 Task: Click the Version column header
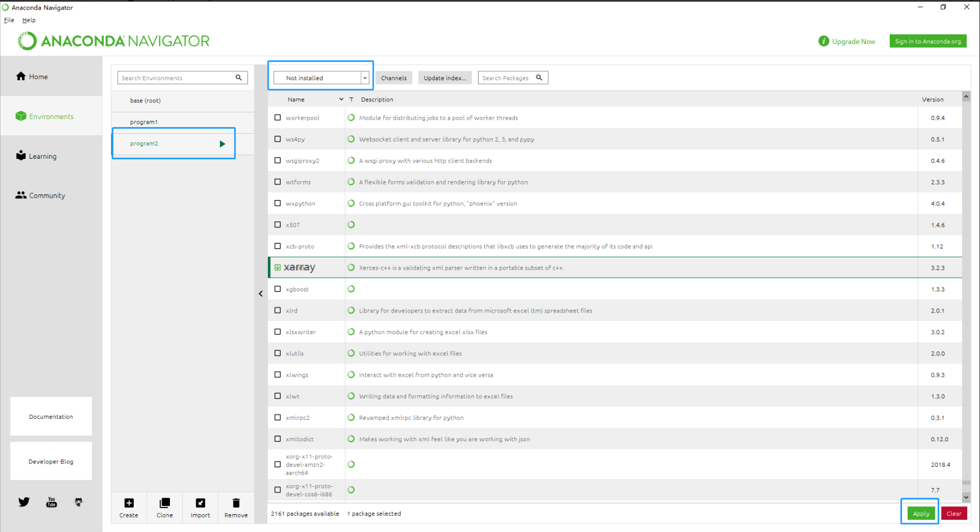pyautogui.click(x=933, y=100)
